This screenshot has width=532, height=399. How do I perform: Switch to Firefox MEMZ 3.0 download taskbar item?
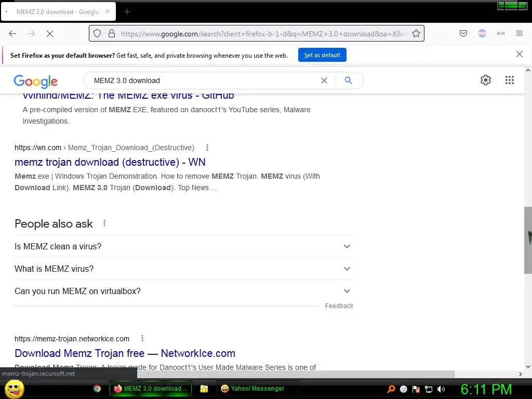[151, 389]
